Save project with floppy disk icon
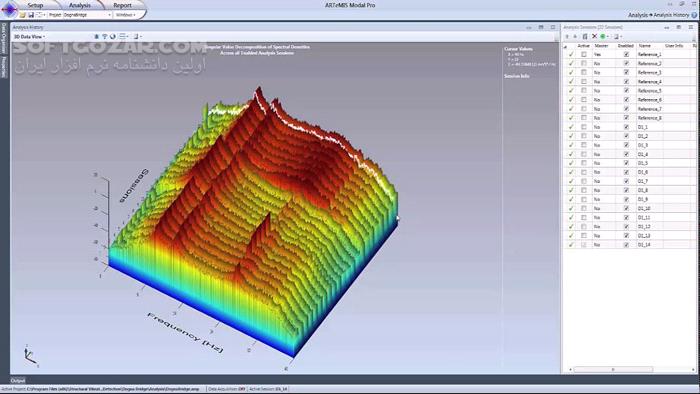Image resolution: width=700 pixels, height=394 pixels. pyautogui.click(x=31, y=15)
